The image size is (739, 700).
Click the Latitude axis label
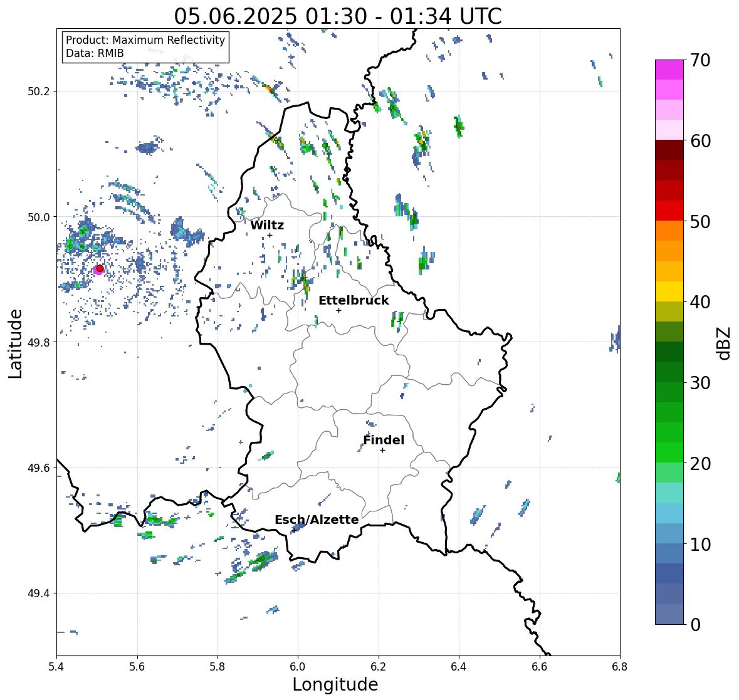pos(15,343)
